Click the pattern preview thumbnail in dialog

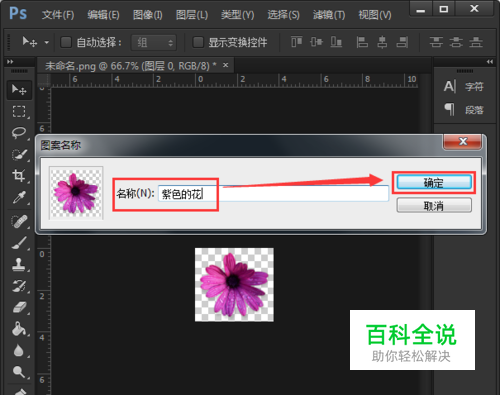76,193
